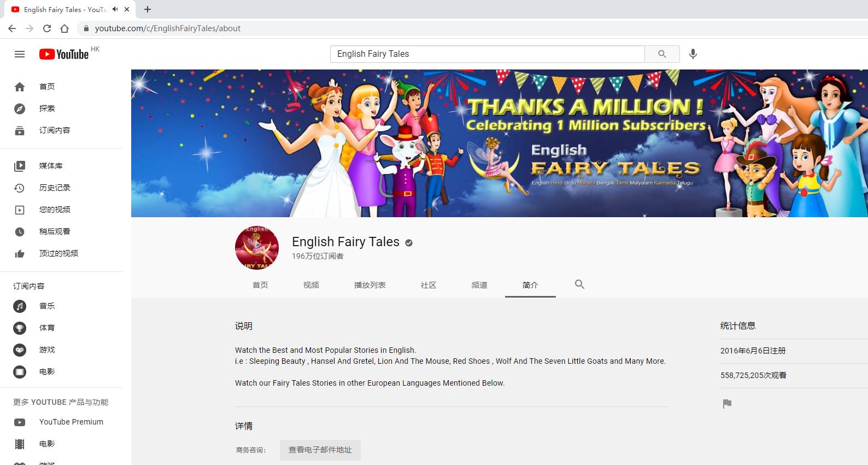Click the 更多 YOUTUBE 产品与功能 heading
Image resolution: width=868 pixels, height=465 pixels.
[61, 402]
